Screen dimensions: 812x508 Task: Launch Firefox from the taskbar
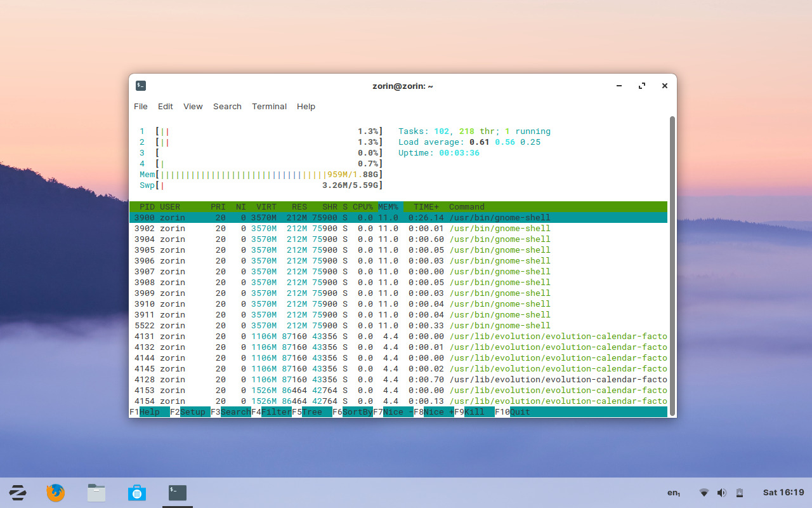tap(55, 492)
